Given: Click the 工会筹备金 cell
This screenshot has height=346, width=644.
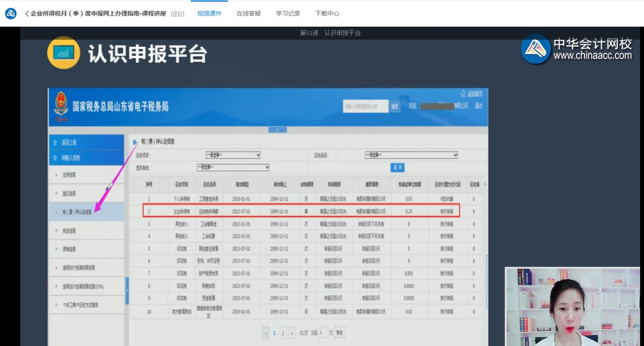Looking at the screenshot, I should [209, 224].
